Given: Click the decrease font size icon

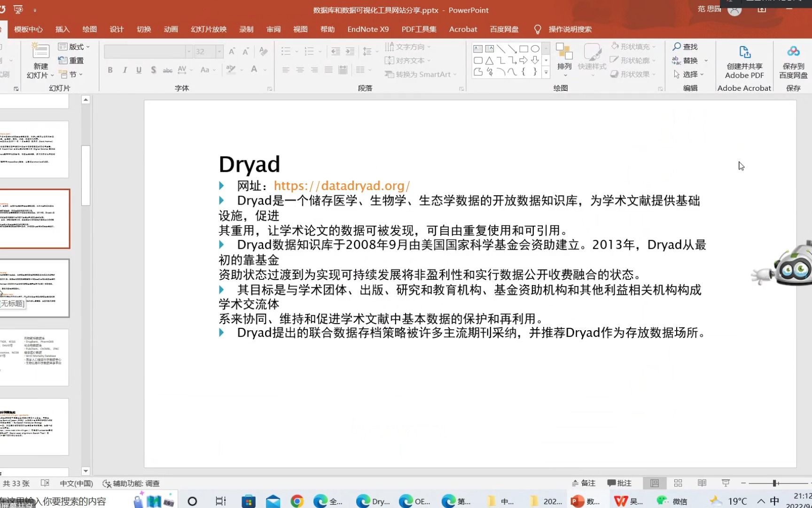Looking at the screenshot, I should point(245,51).
